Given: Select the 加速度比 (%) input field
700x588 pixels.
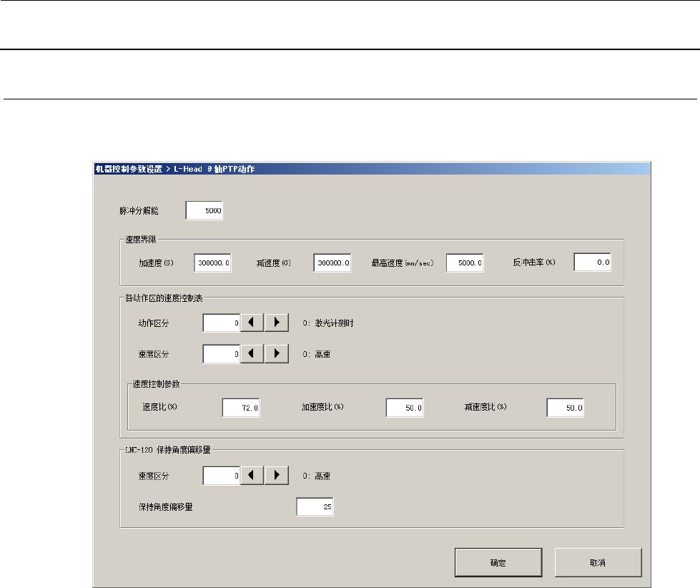Looking at the screenshot, I should 405,408.
